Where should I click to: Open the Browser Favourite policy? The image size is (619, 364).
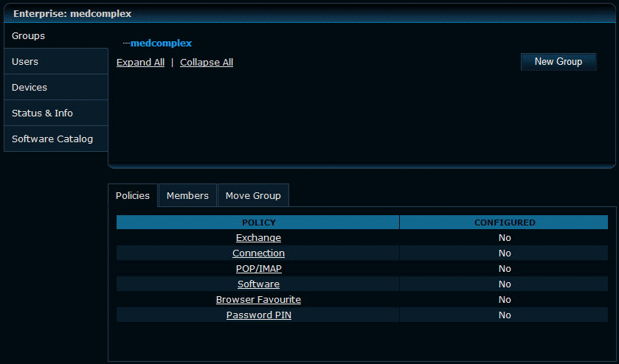(x=258, y=300)
